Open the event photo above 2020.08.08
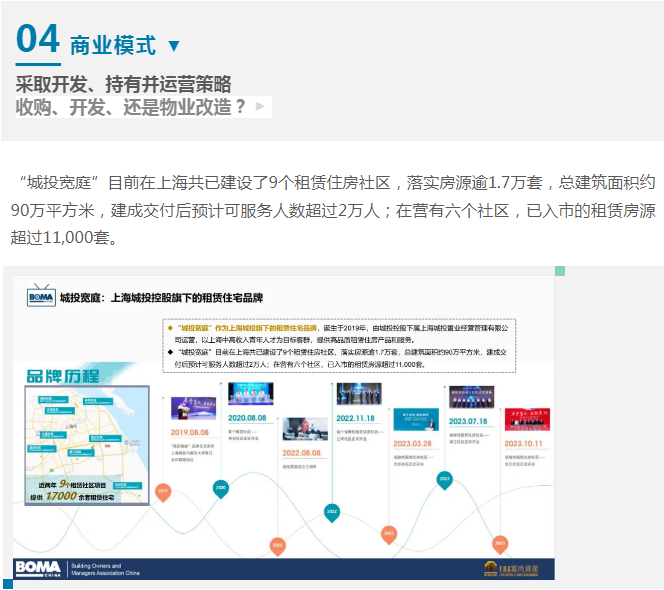This screenshot has height=590, width=664. click(251, 393)
